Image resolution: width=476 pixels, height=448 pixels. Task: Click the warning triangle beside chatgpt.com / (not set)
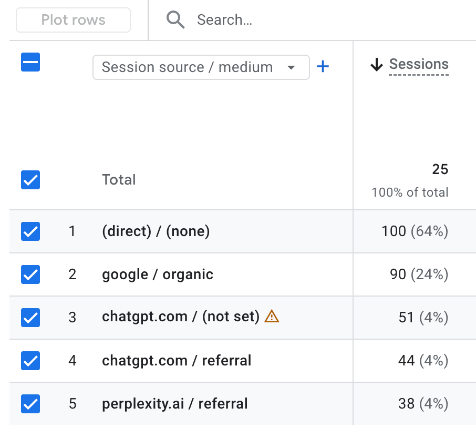[x=272, y=317]
